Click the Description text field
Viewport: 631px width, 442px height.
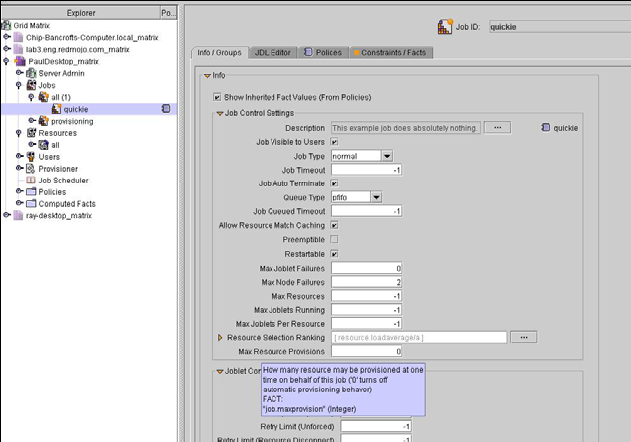[406, 128]
